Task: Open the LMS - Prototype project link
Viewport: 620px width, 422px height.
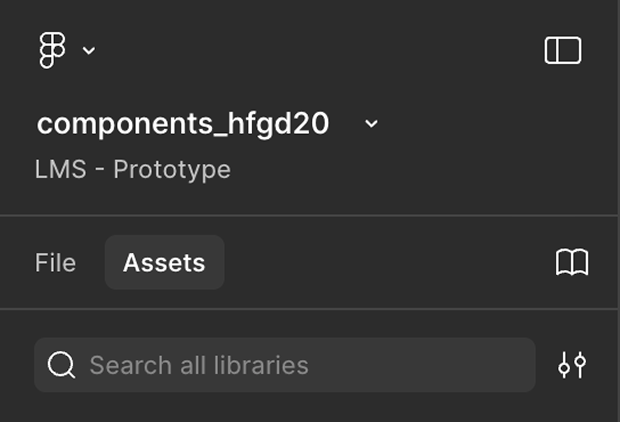Action: point(133,169)
